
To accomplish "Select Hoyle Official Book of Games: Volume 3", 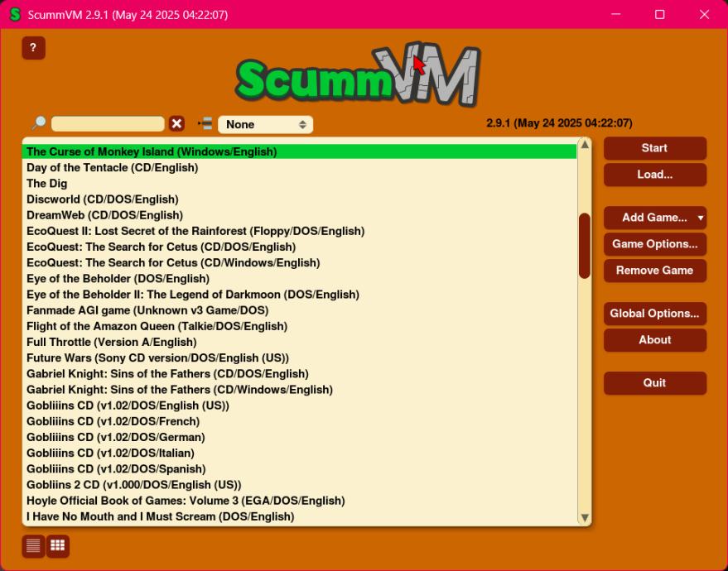I will click(x=299, y=501).
